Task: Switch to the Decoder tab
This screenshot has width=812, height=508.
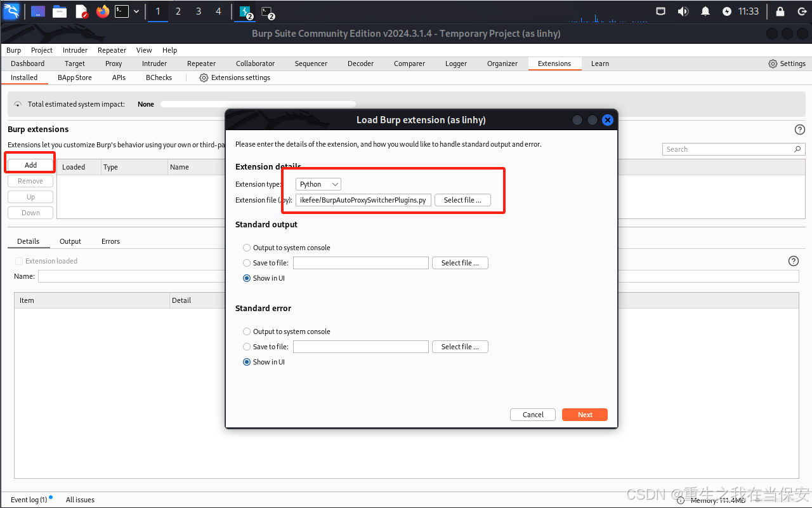Action: [360, 63]
